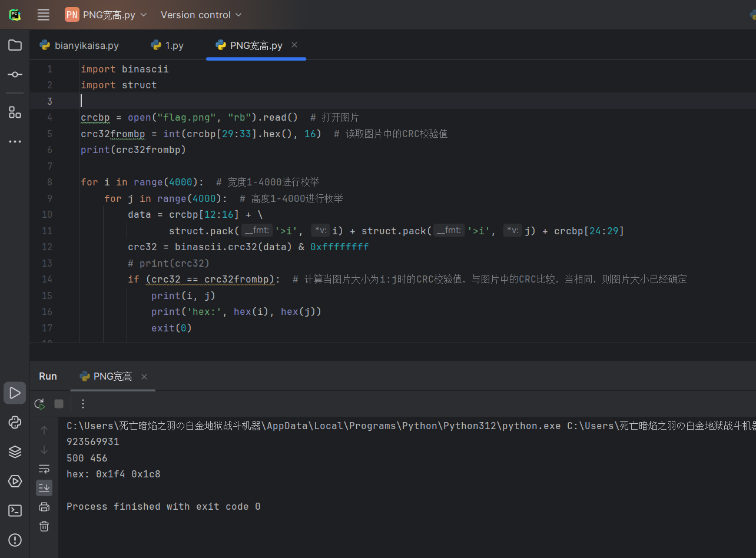This screenshot has width=756, height=558.
Task: Open the Structure tool window
Action: coord(15,112)
